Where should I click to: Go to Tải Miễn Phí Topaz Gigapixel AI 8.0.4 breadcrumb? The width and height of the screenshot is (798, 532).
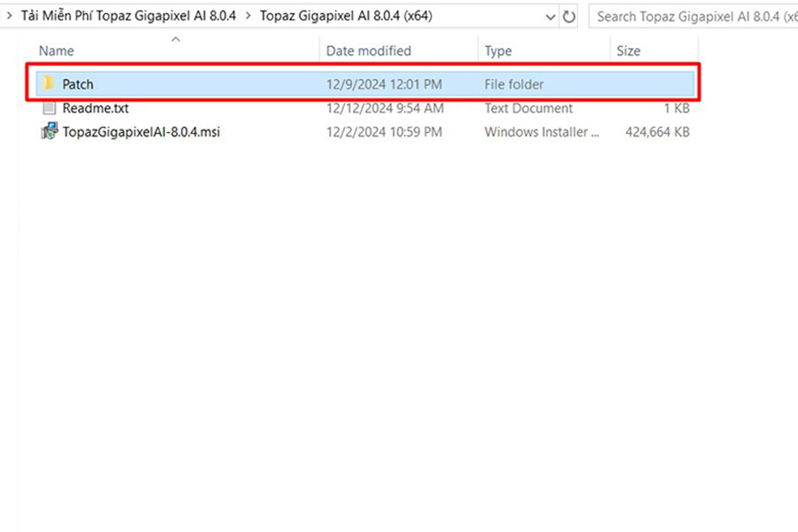(129, 16)
